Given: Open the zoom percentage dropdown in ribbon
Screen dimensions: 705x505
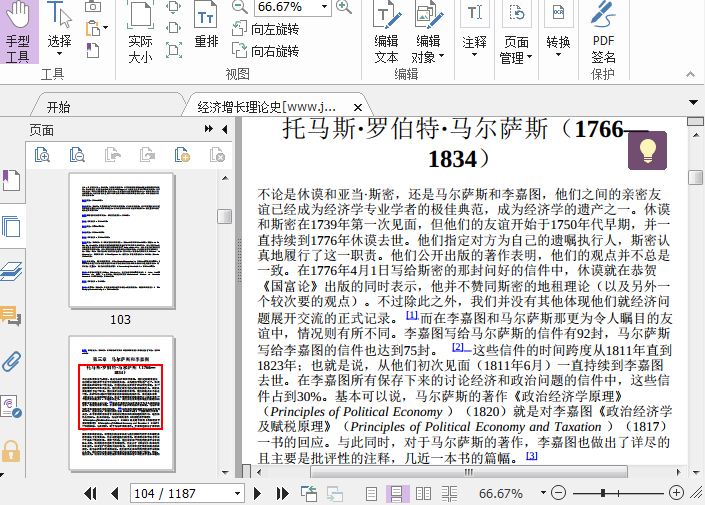Looking at the screenshot, I should pos(324,7).
